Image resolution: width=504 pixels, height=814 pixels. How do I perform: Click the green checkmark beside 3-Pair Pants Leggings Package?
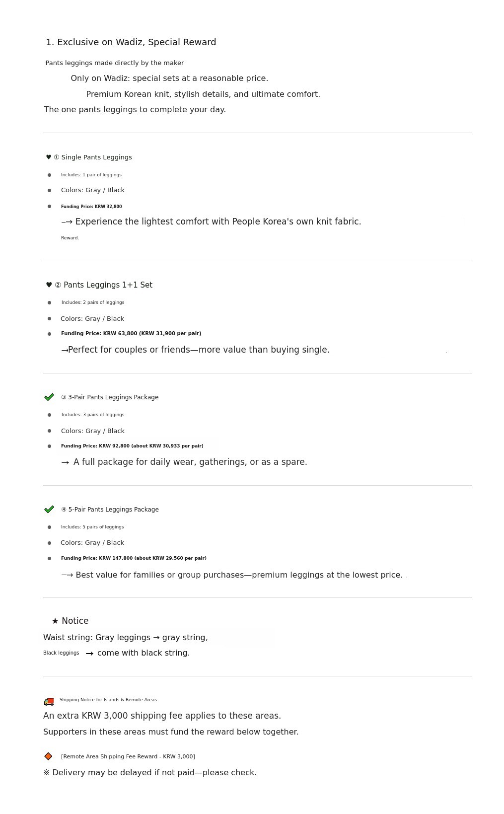49,397
